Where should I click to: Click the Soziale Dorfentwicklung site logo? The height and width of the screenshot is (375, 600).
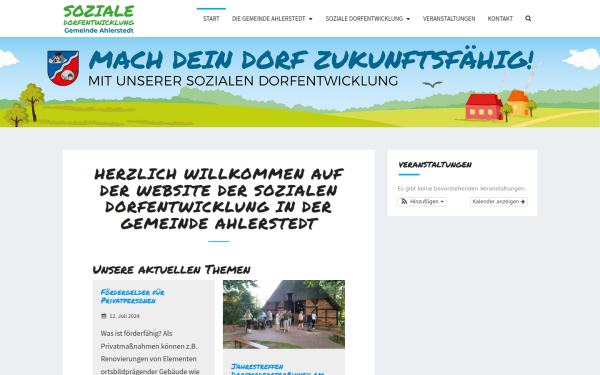click(x=99, y=19)
